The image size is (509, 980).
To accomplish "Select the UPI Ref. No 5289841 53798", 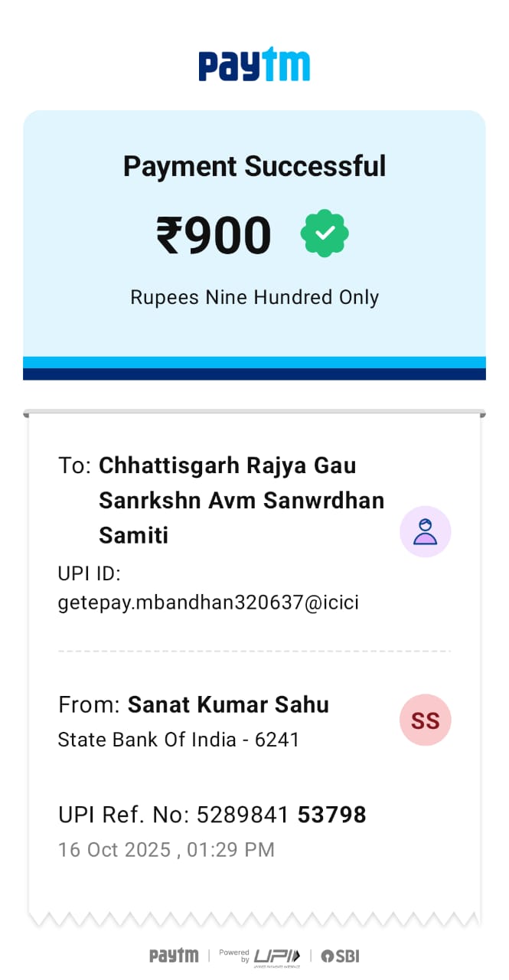I will coord(281,815).
